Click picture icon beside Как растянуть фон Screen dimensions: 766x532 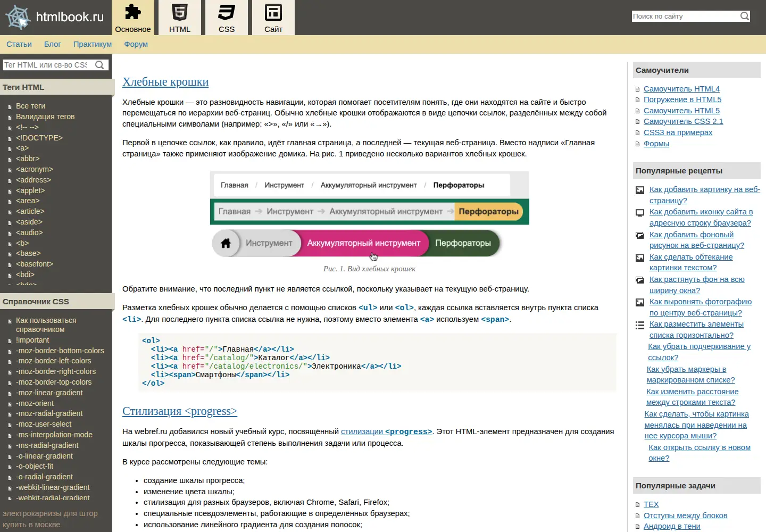pos(640,280)
